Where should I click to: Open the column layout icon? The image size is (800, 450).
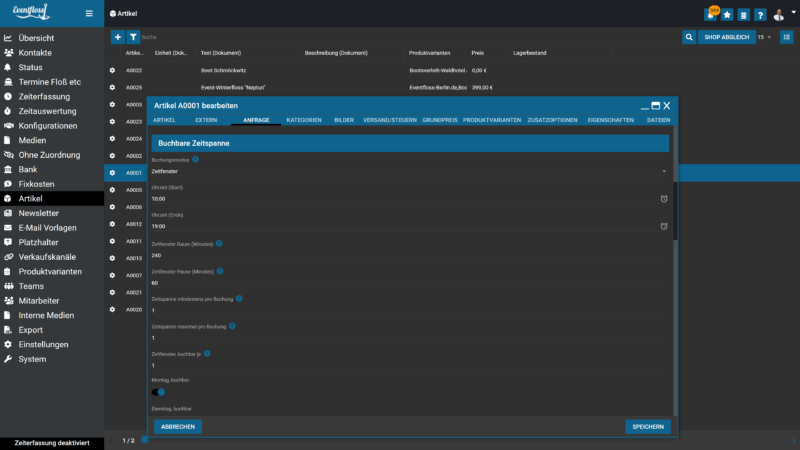tap(786, 37)
